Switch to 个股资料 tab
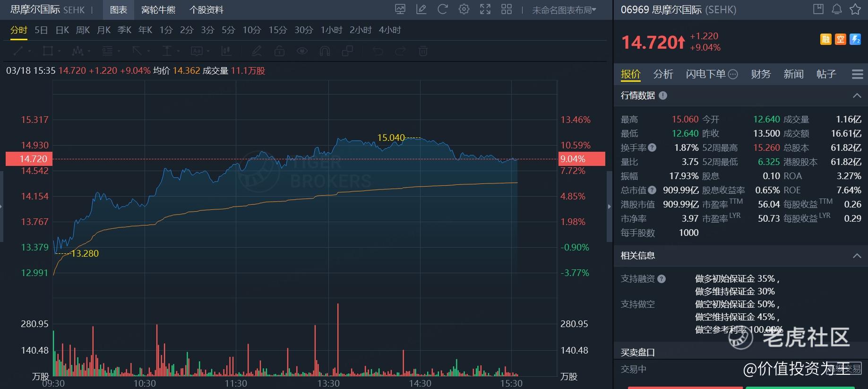The width and height of the screenshot is (868, 389). click(206, 9)
